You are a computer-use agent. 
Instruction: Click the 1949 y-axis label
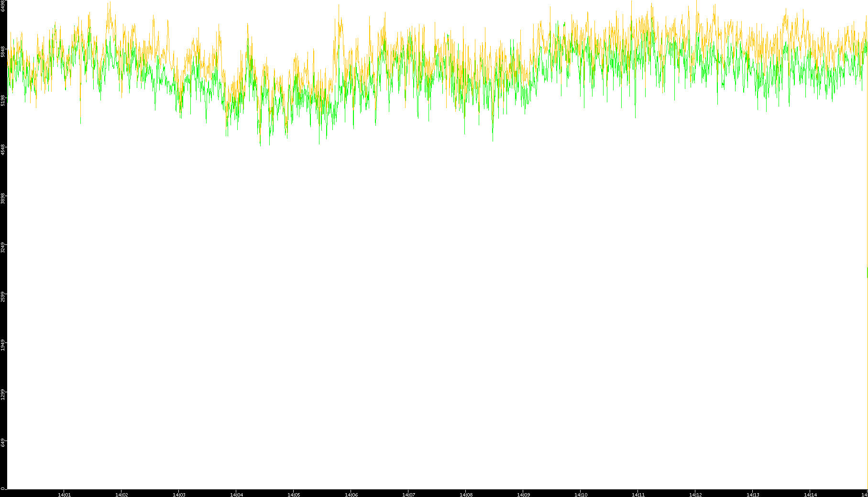tap(3, 345)
